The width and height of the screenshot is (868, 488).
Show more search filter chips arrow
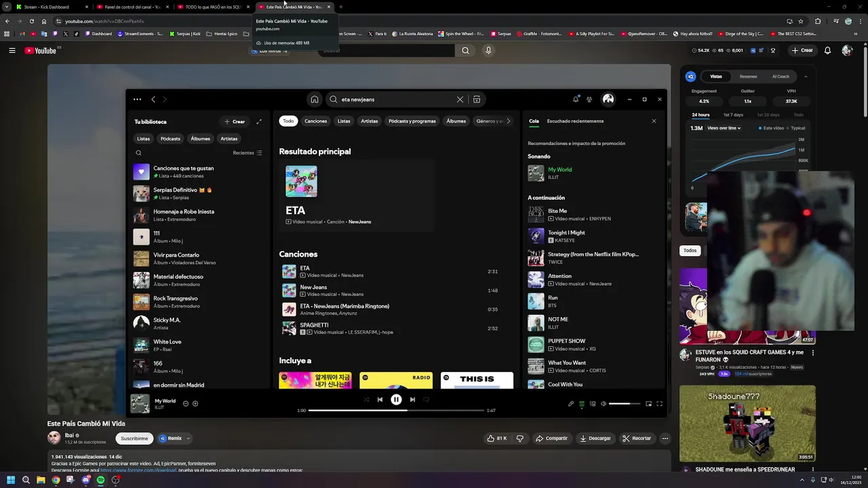point(509,121)
